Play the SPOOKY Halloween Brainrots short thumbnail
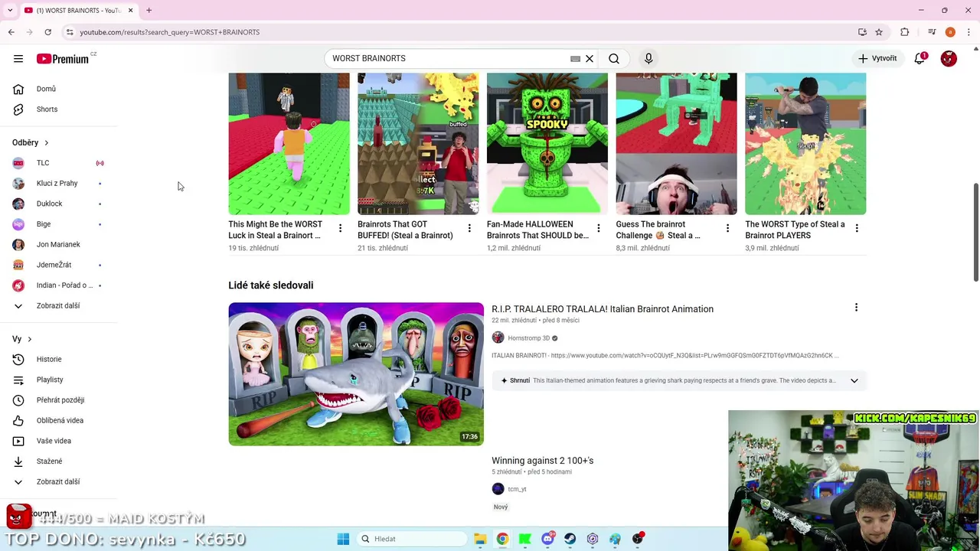 [x=547, y=144]
